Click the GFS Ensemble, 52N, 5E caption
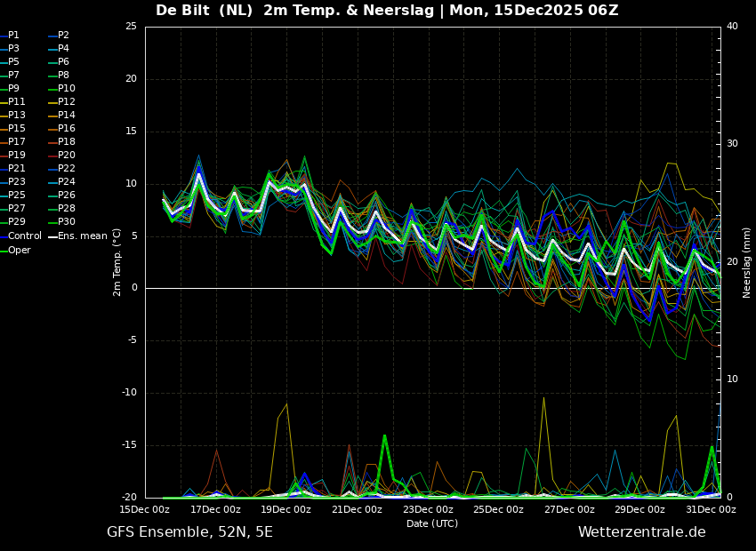The image size is (756, 551). [x=189, y=532]
